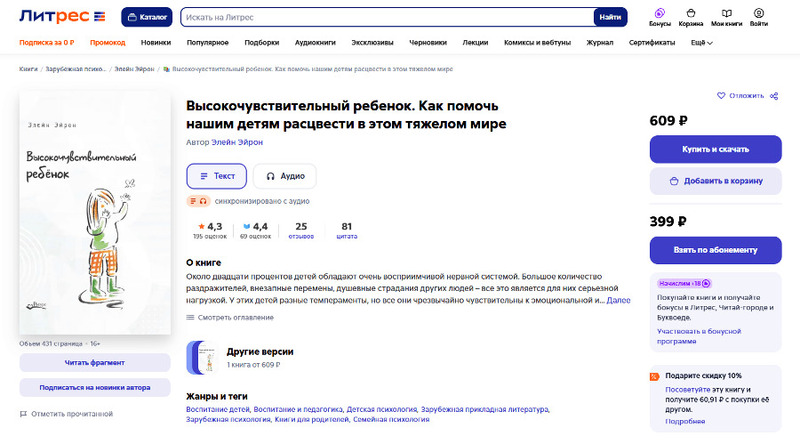Open Подписка за 0 ₽ menu item

tap(47, 43)
